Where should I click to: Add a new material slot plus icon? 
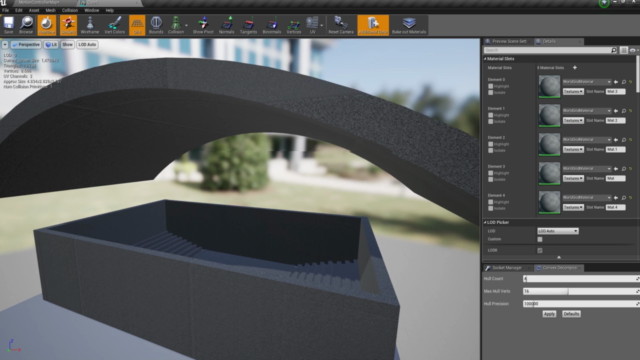tap(575, 68)
